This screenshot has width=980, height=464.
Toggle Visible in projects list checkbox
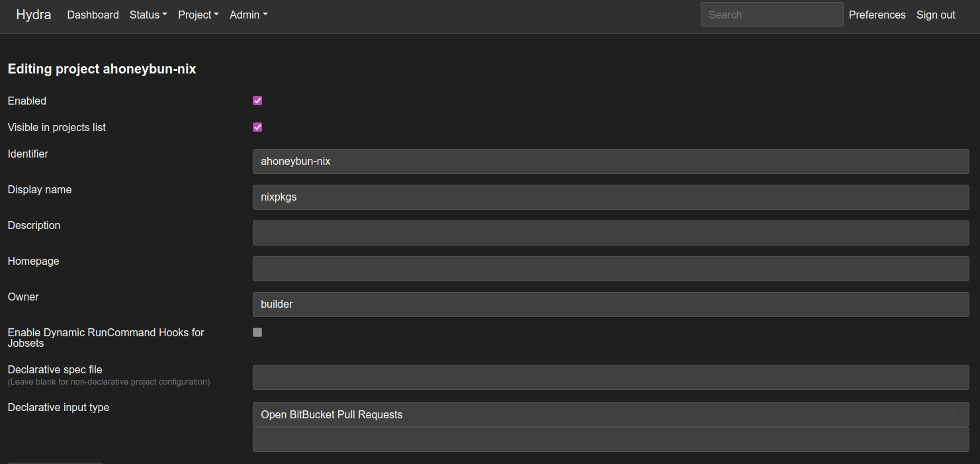[257, 127]
